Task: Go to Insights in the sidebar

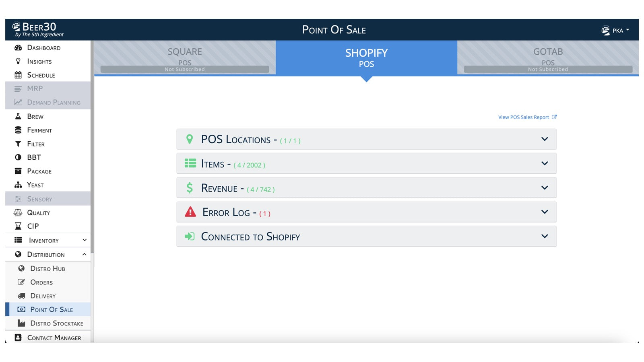Action: pos(48,61)
